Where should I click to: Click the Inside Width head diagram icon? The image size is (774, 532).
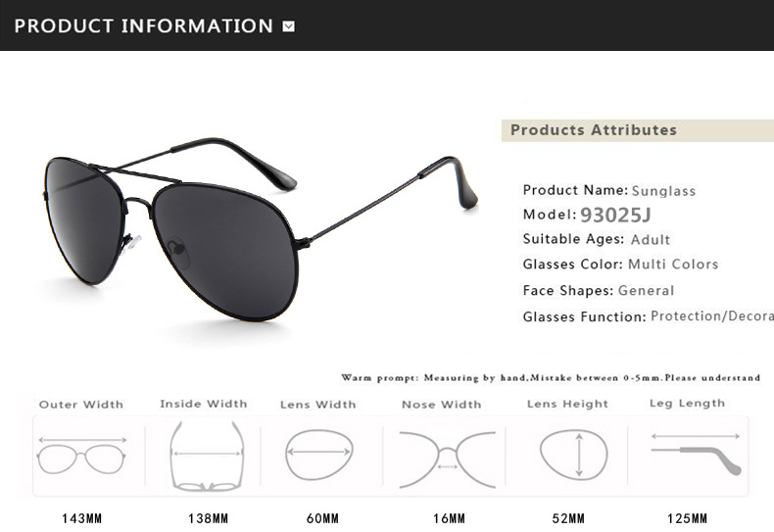point(208,456)
